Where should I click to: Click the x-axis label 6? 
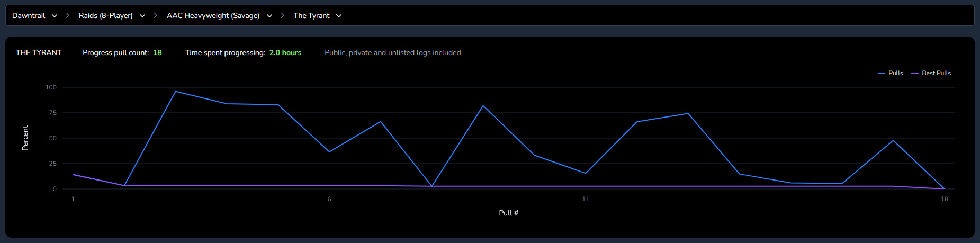[x=329, y=199]
